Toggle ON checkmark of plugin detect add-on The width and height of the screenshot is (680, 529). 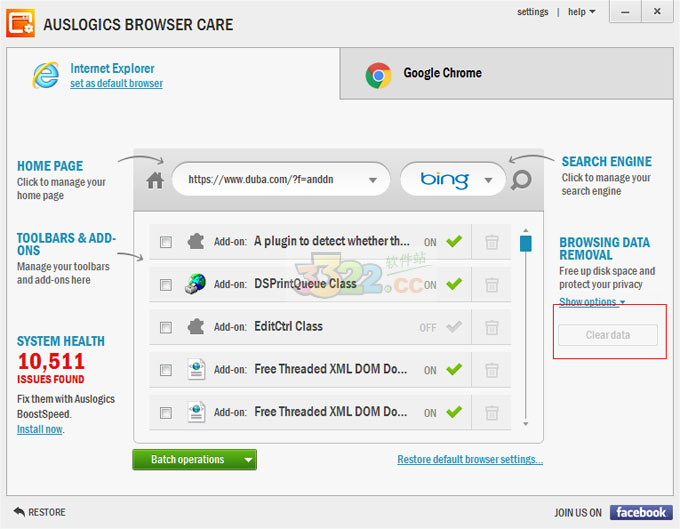point(454,241)
